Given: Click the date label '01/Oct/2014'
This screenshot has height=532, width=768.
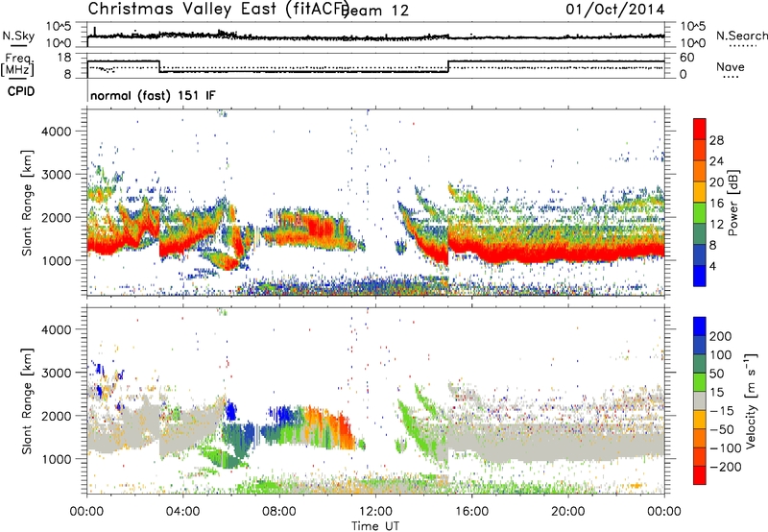Looking at the screenshot, I should click(614, 10).
